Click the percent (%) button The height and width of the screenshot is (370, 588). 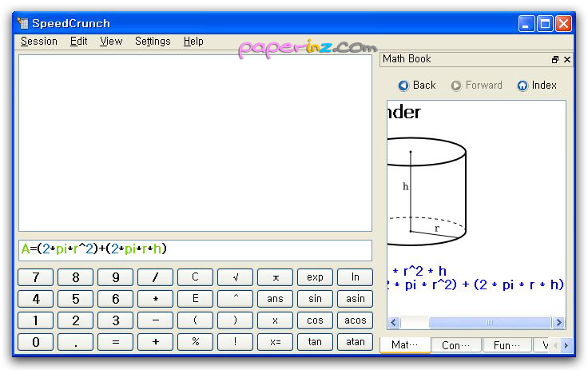point(196,342)
